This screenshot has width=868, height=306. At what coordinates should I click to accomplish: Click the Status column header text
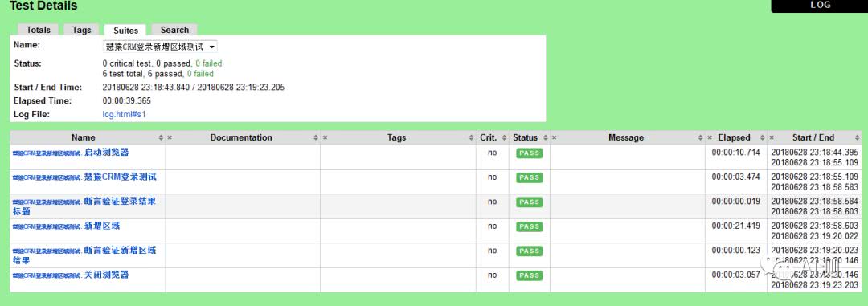pyautogui.click(x=525, y=138)
